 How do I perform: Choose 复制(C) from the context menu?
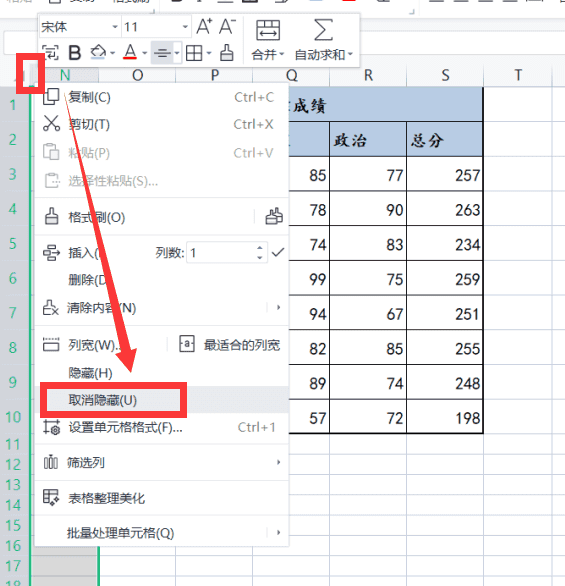click(161, 97)
